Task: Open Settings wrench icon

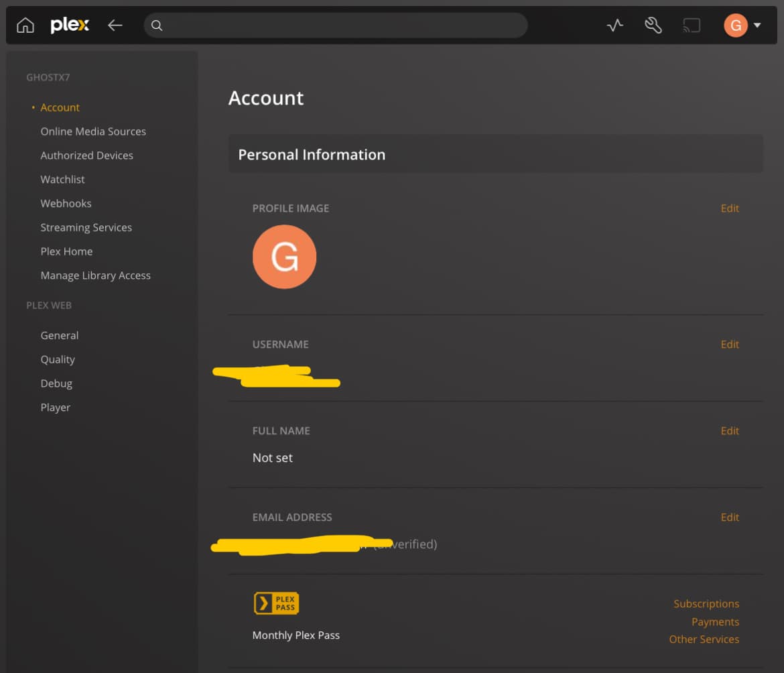Action: coord(653,25)
